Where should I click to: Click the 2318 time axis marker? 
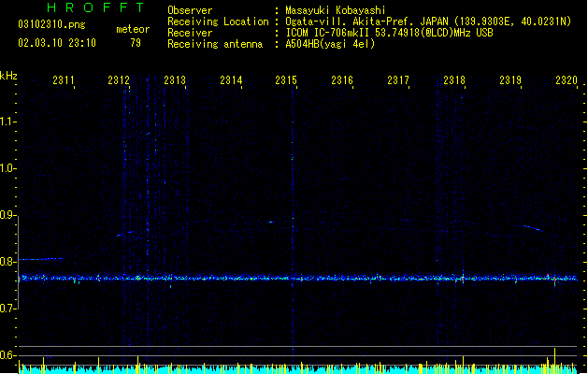click(454, 80)
